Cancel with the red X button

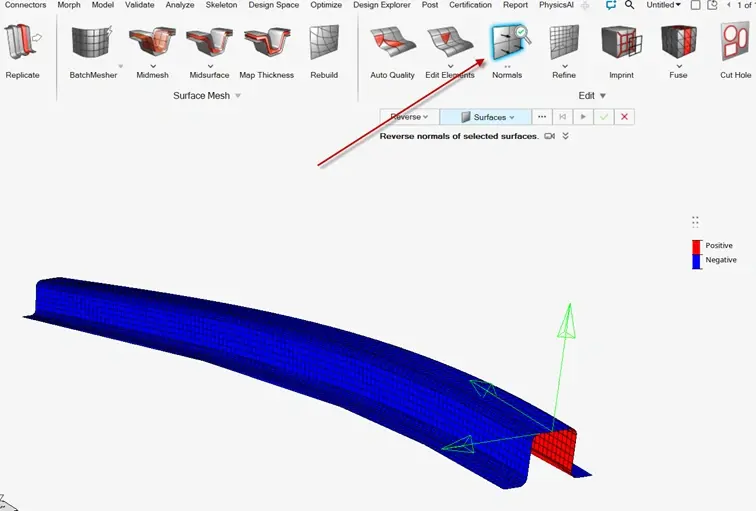pyautogui.click(x=625, y=117)
